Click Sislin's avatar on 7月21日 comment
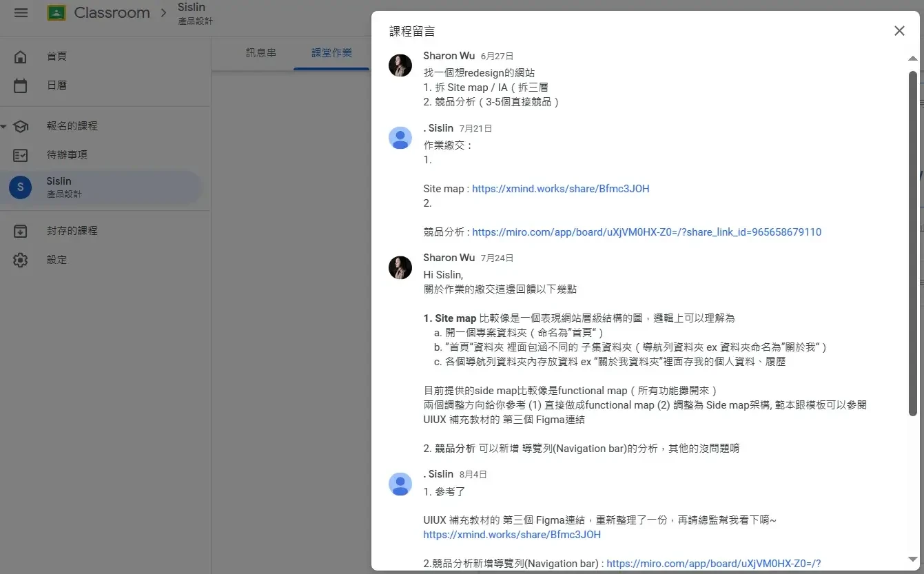Screen dimensions: 924x574 pyautogui.click(x=400, y=138)
